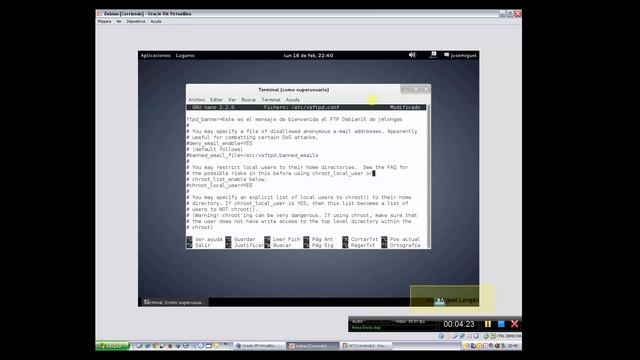640x360 pixels.
Task: Click the Terminal window vertical scrollbar
Action: pos(428,176)
